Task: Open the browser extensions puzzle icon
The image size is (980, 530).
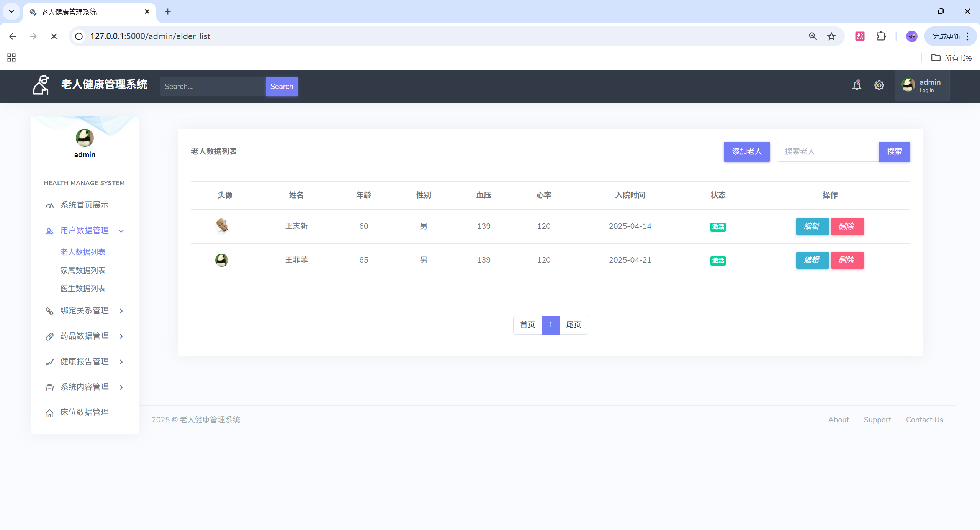Action: 881,36
